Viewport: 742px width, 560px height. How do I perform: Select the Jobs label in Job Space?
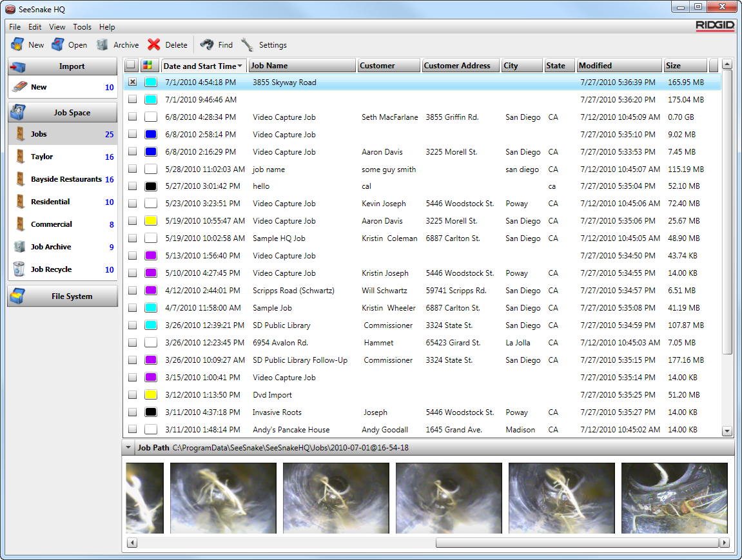39,134
